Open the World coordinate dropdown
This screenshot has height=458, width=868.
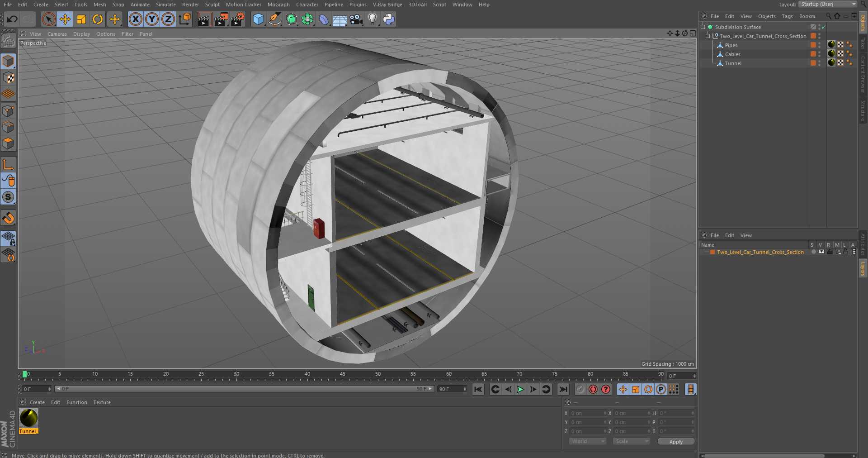point(587,441)
